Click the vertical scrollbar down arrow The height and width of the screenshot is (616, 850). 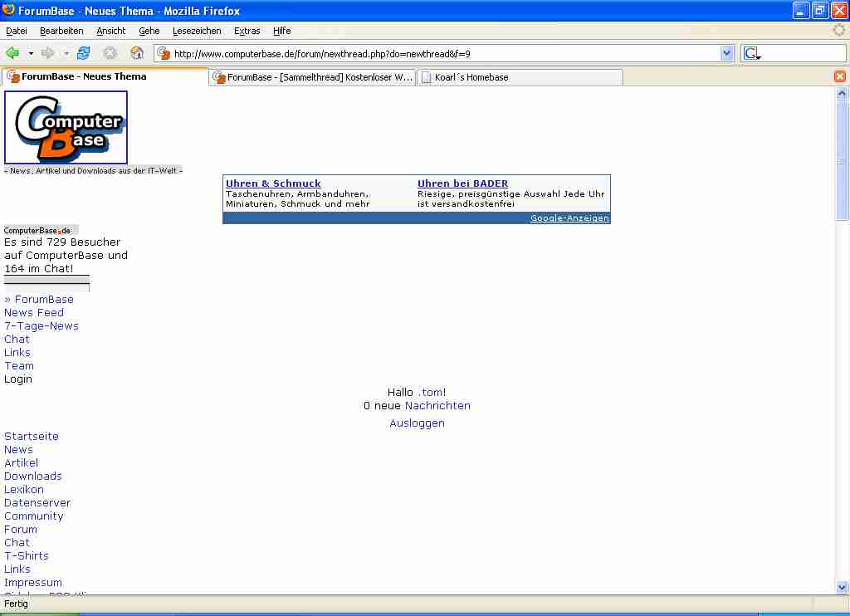point(842,587)
